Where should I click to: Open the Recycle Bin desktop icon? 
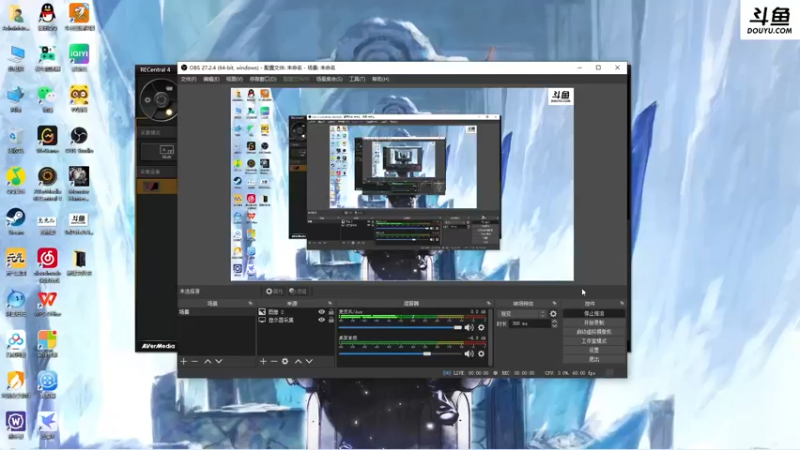click(16, 139)
